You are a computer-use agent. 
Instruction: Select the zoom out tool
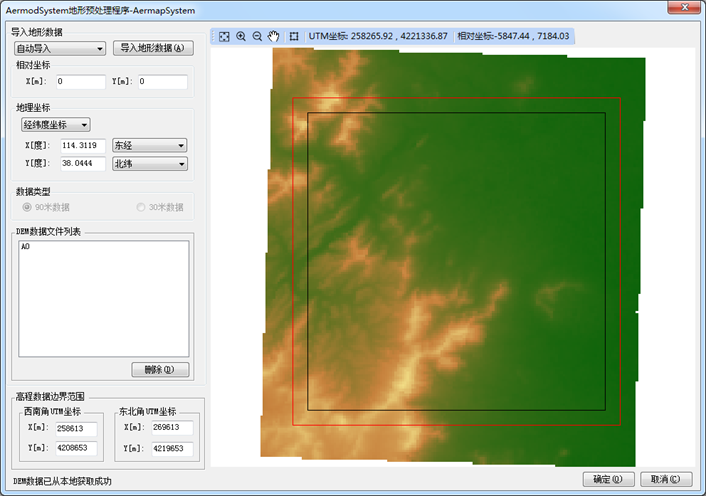257,36
